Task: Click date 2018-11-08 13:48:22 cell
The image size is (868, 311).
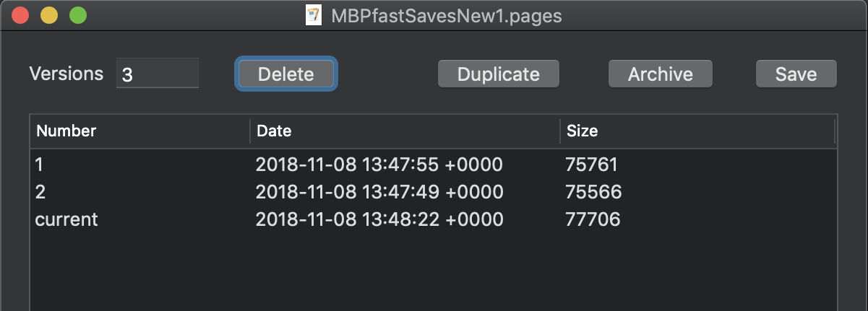Action: [x=379, y=219]
